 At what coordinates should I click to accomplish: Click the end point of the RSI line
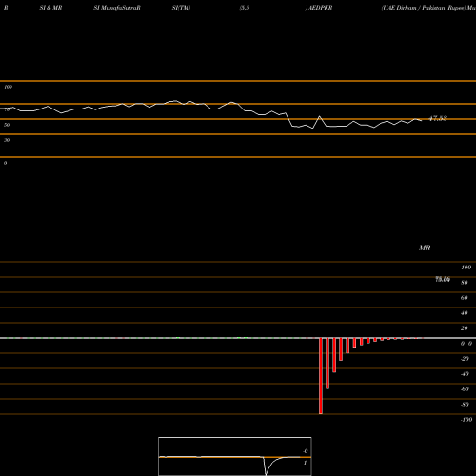[x=421, y=121]
